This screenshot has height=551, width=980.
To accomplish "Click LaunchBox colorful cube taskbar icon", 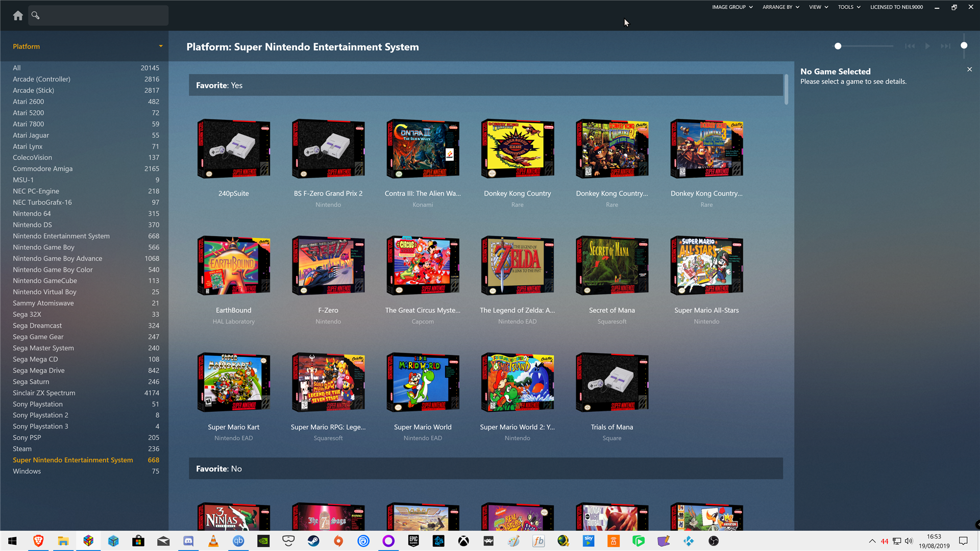I will (88, 541).
